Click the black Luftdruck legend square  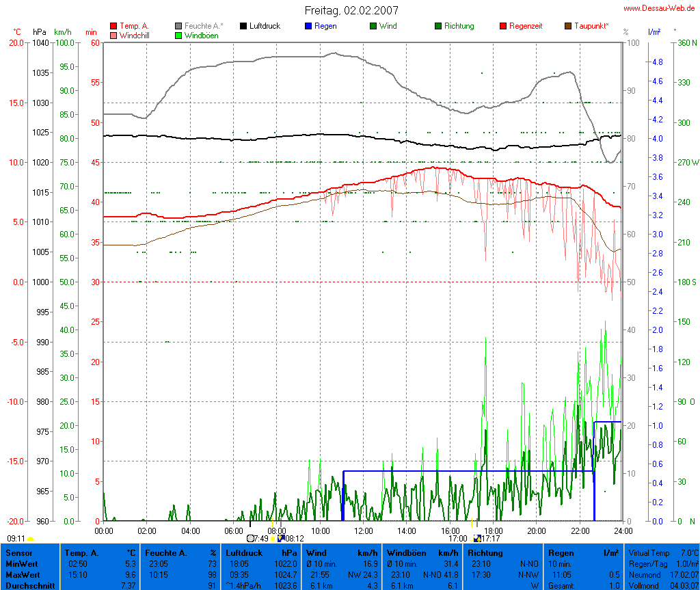pyautogui.click(x=243, y=26)
